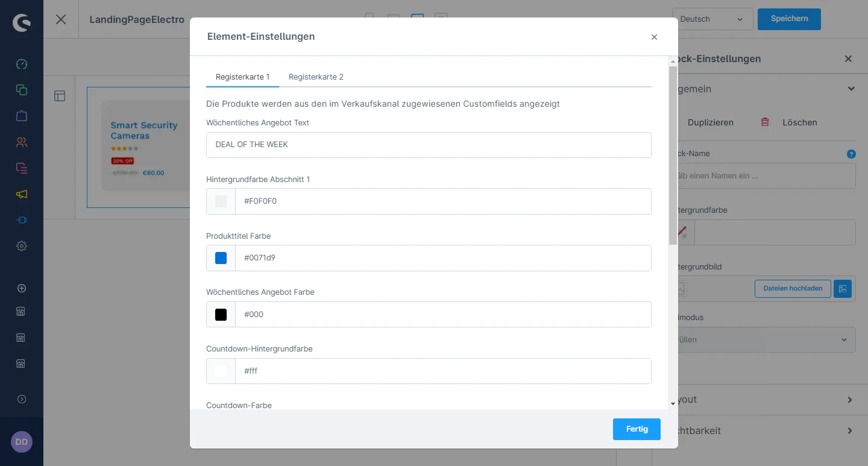Open the Catalogues icon in sidebar

click(x=22, y=90)
